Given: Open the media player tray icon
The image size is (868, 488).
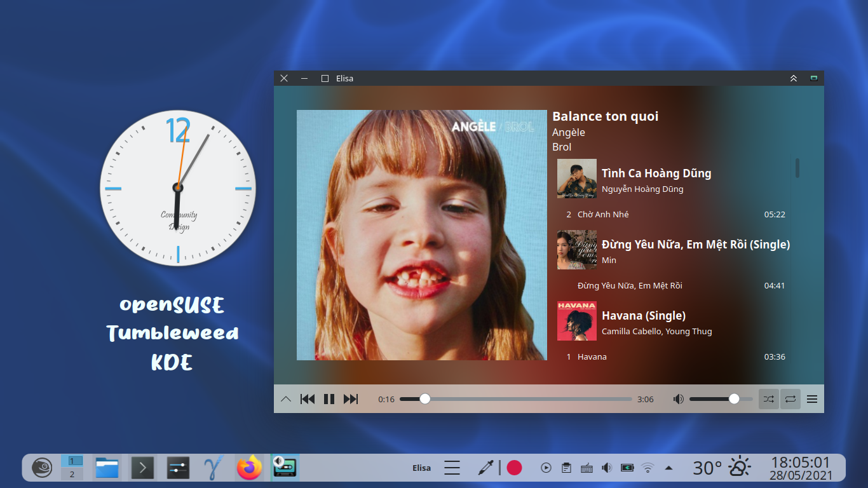Looking at the screenshot, I should 546,468.
